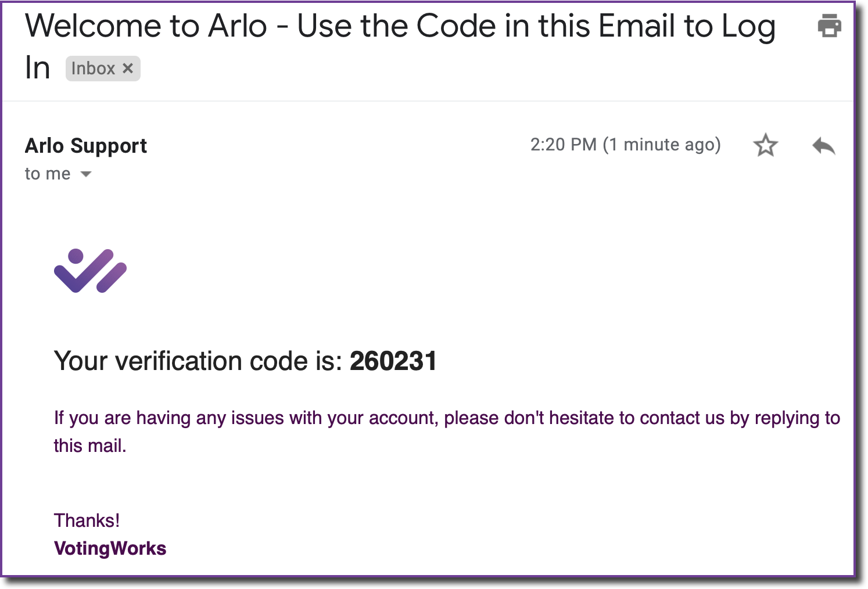Screen dimensions: 868x589
Task: Click the verification code 260231
Action: point(393,361)
